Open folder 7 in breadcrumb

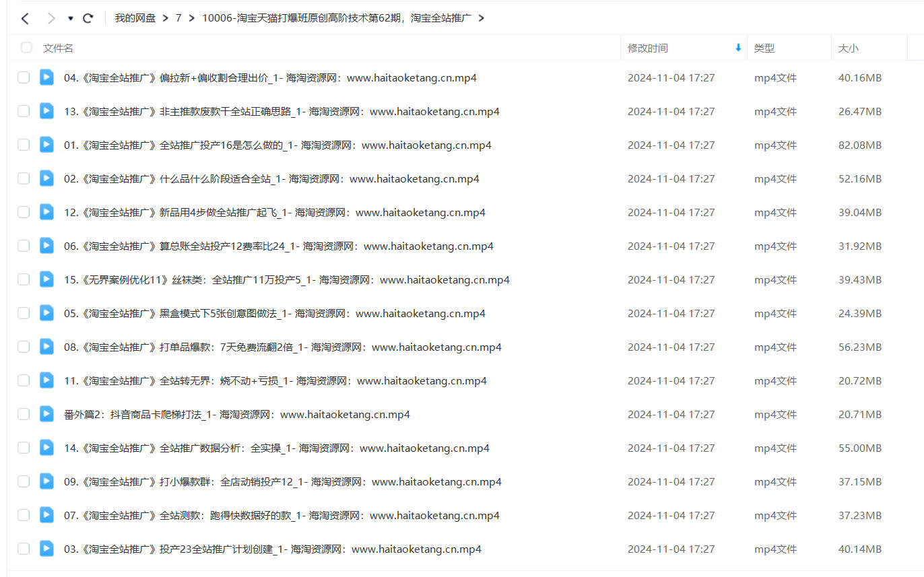pos(178,18)
